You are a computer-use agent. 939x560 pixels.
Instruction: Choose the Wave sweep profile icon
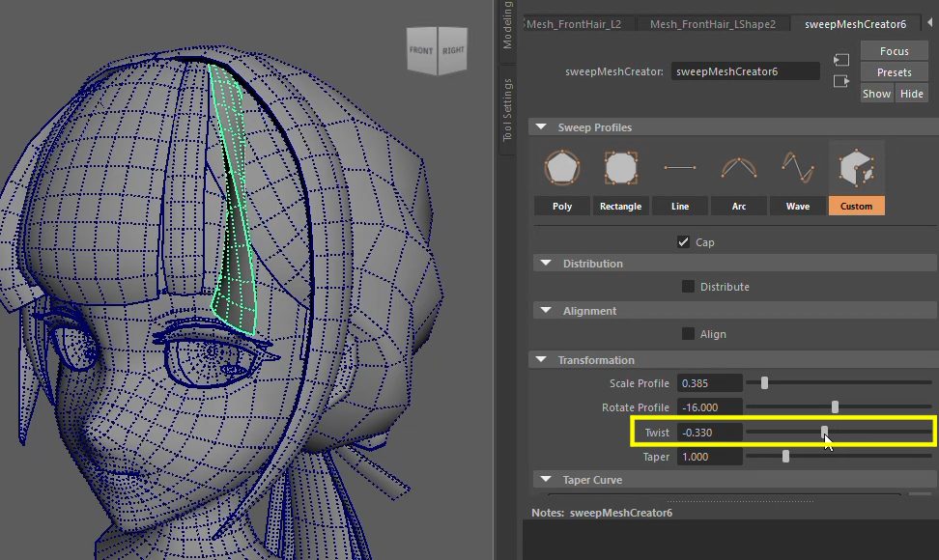(x=797, y=168)
